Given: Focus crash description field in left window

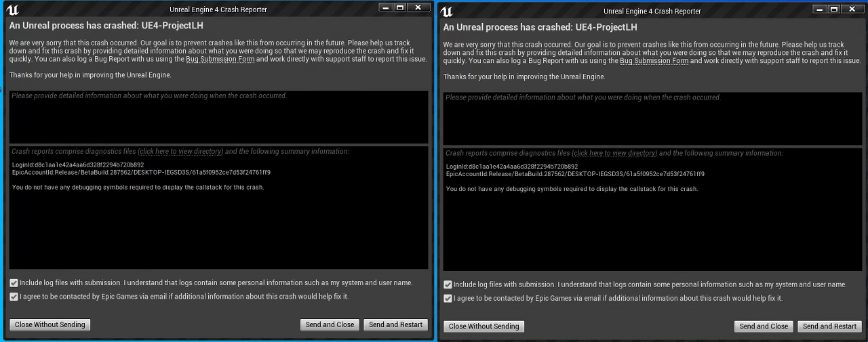Looking at the screenshot, I should point(218,116).
